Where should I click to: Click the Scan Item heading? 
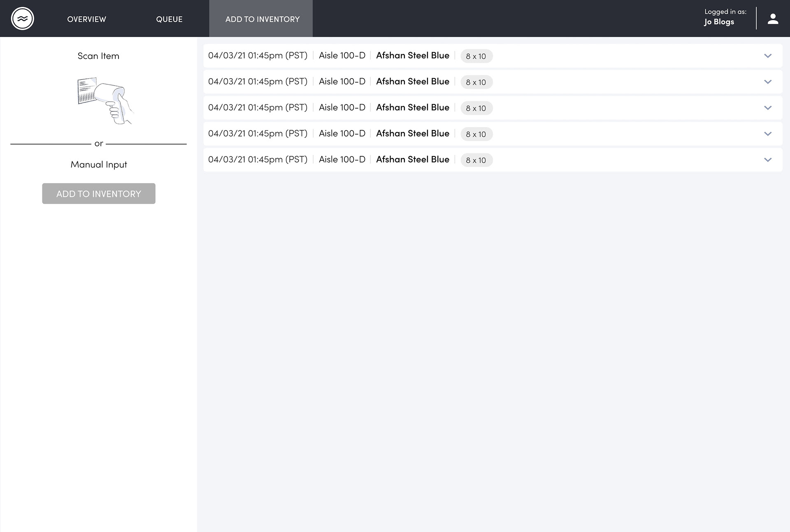(98, 56)
